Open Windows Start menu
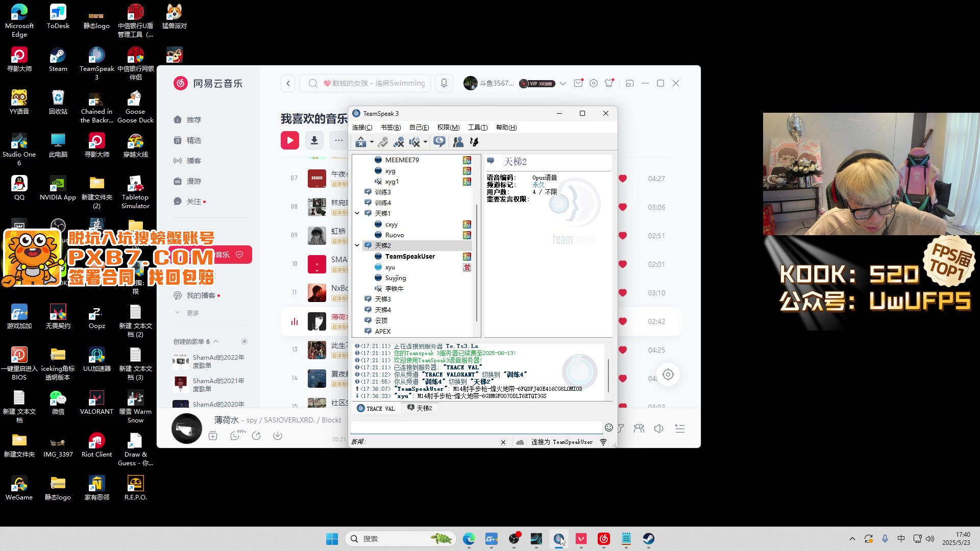The height and width of the screenshot is (551, 980). coord(332,539)
